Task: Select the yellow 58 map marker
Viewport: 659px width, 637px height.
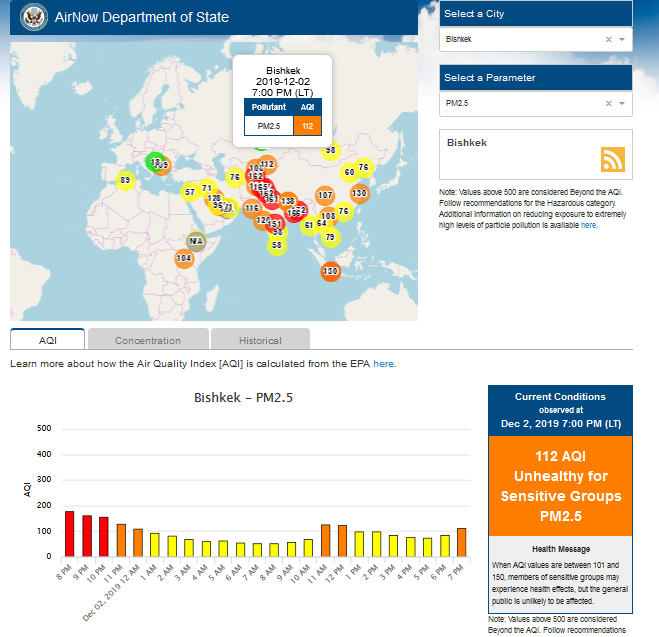Action: 277,244
